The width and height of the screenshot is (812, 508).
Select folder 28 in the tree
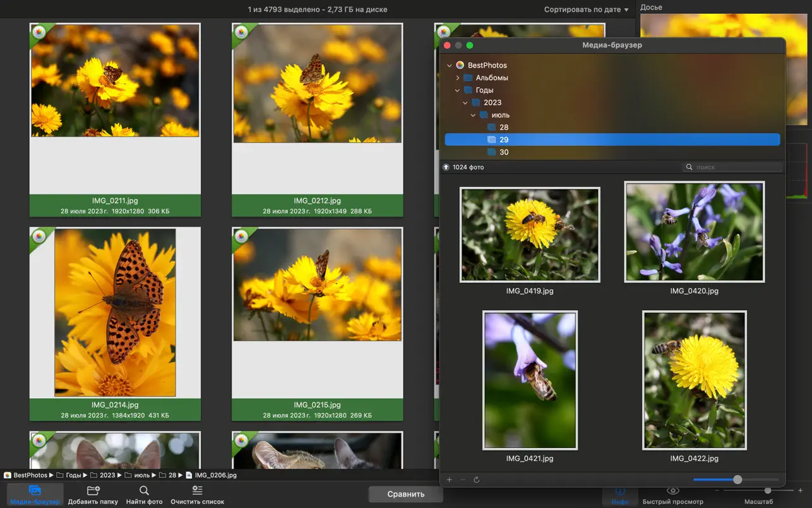(612, 127)
